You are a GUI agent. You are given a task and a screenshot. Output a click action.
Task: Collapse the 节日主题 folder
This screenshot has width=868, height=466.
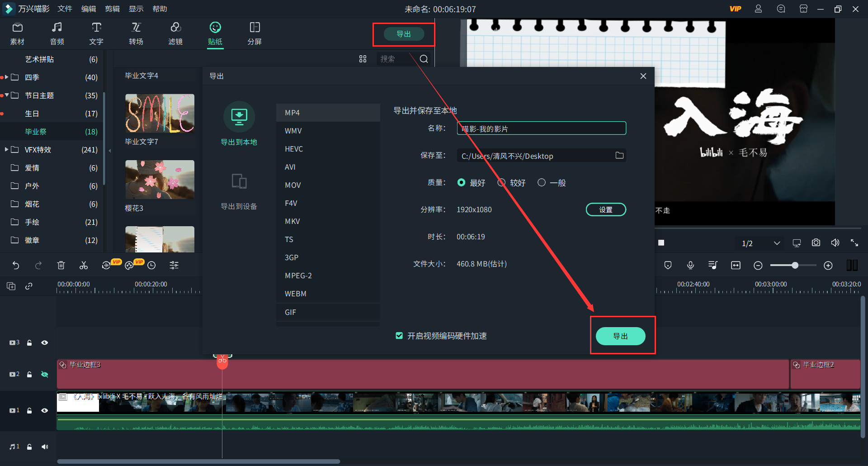[7, 95]
